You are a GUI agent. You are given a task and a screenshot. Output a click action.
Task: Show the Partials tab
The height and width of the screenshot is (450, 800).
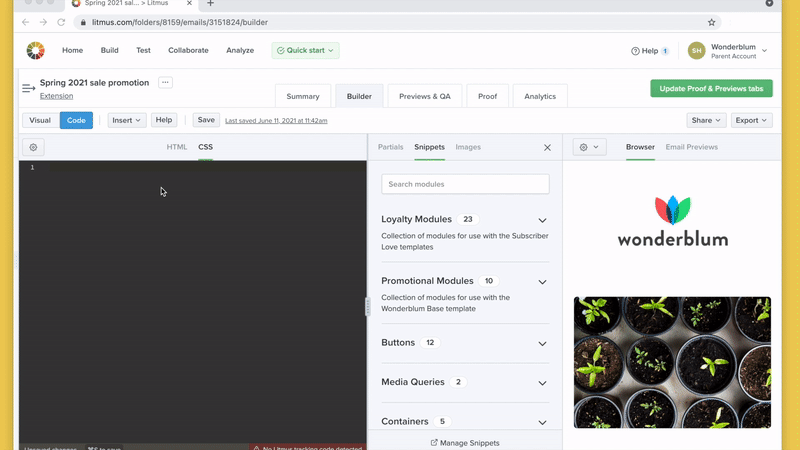coord(390,147)
